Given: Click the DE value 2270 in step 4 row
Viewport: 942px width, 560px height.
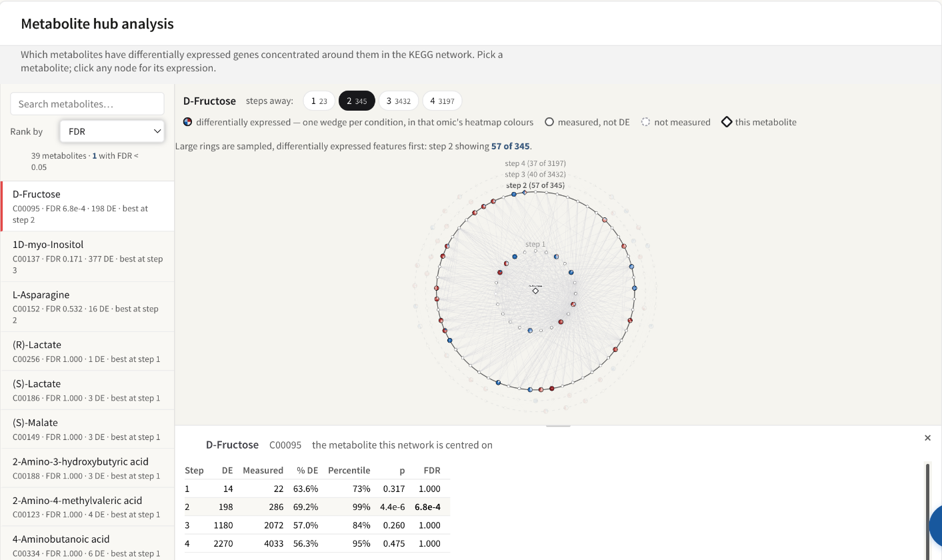Looking at the screenshot, I should click(x=223, y=543).
